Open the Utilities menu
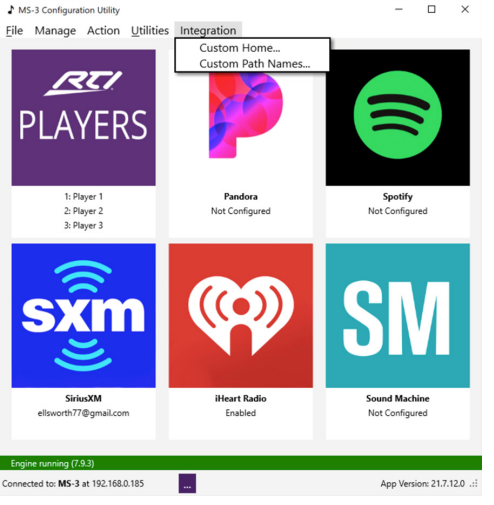 [x=150, y=31]
